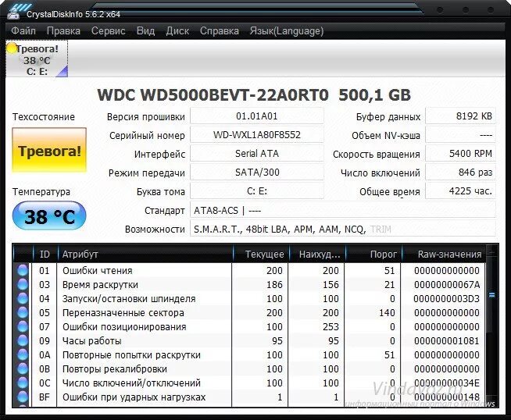This screenshot has height=420, width=511.
Task: Click blue status orb for attribute 0B
Action: pos(23,368)
